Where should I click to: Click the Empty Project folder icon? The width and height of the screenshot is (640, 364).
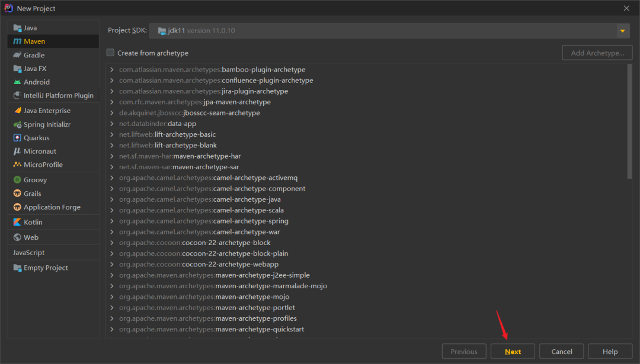[x=17, y=268]
